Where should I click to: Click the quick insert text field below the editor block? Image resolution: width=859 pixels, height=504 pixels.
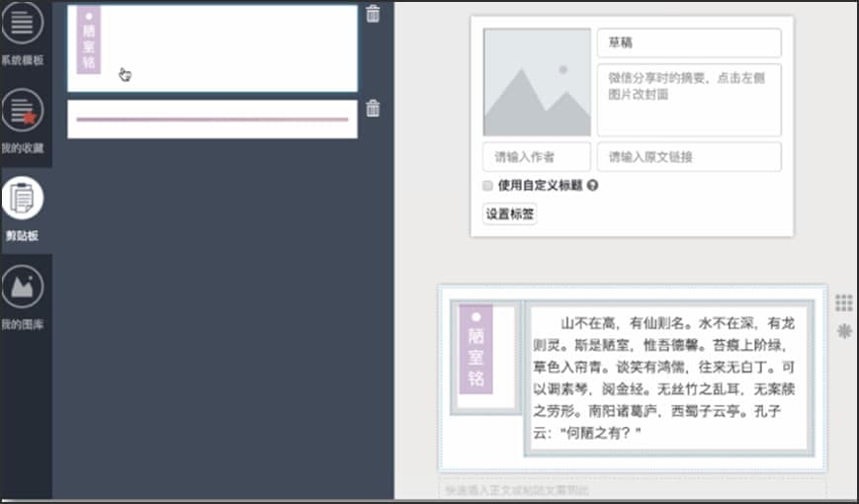pyautogui.click(x=633, y=489)
